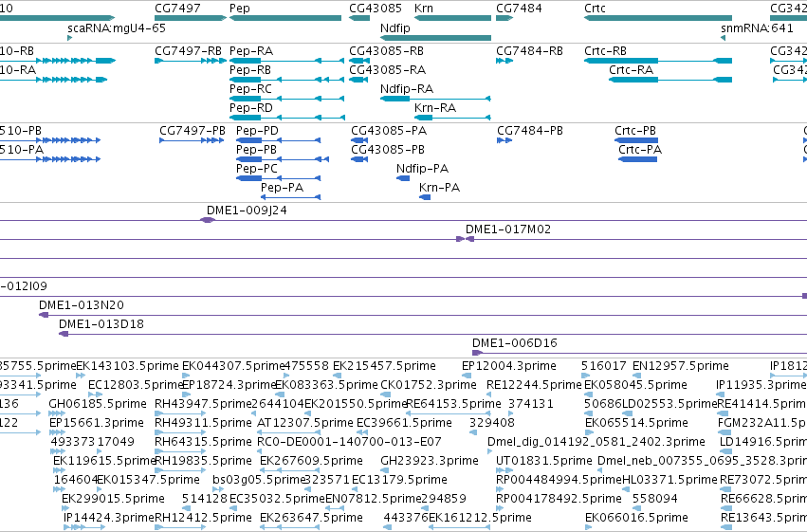807x532 pixels.
Task: Select transcript Pep-RD
Action: (286, 118)
